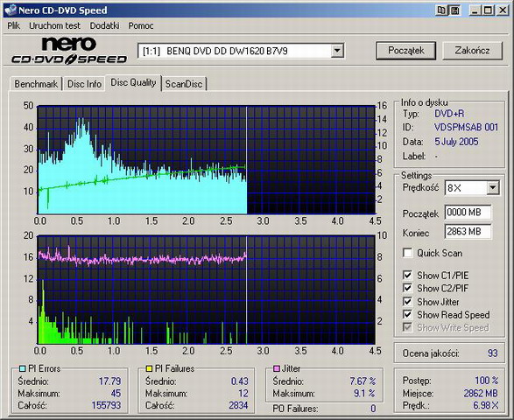This screenshot has height=420, width=514.
Task: Click PI Errors average 17.79
Action: [x=109, y=381]
